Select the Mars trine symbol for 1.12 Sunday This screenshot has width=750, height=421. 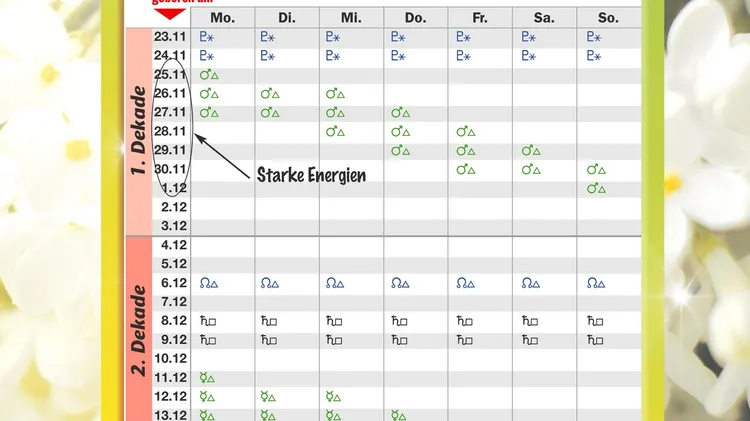(x=596, y=188)
